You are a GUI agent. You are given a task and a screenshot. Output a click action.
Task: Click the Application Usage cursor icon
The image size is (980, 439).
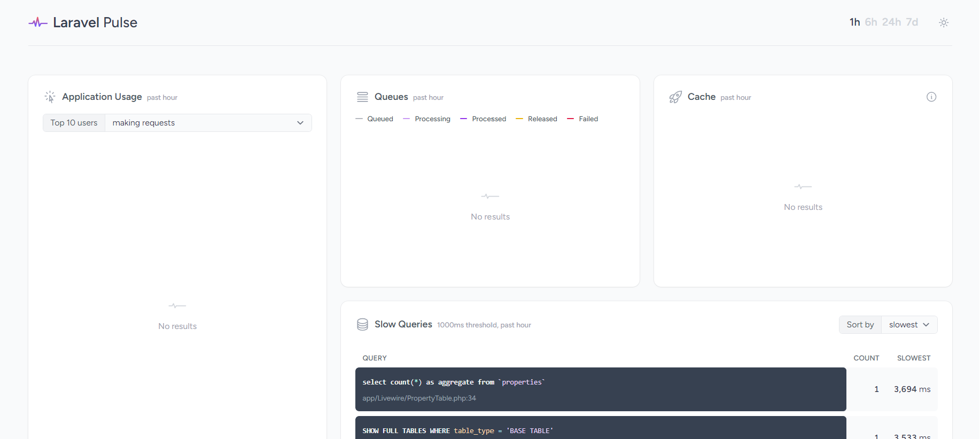click(50, 97)
